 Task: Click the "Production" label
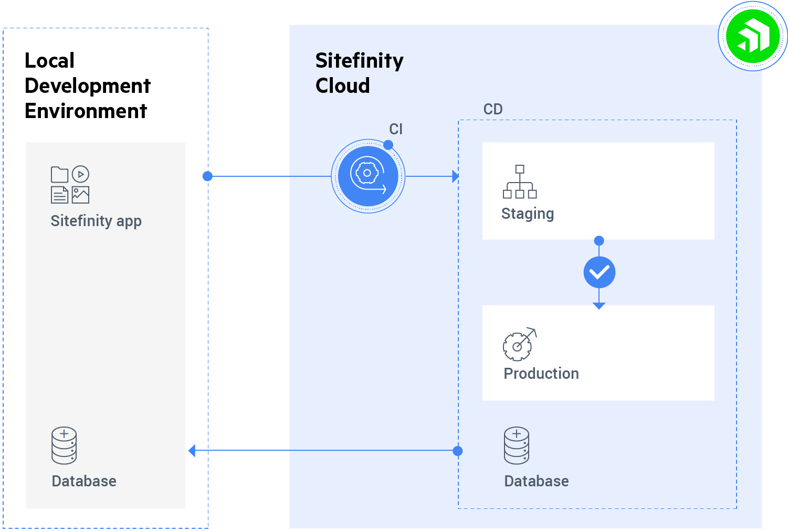(x=541, y=374)
